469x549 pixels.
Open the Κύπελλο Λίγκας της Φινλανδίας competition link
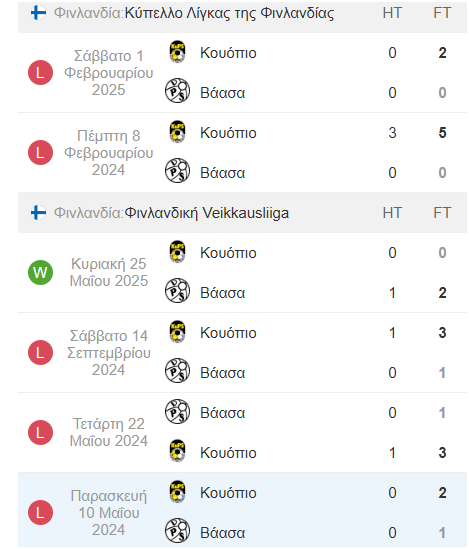coord(229,13)
